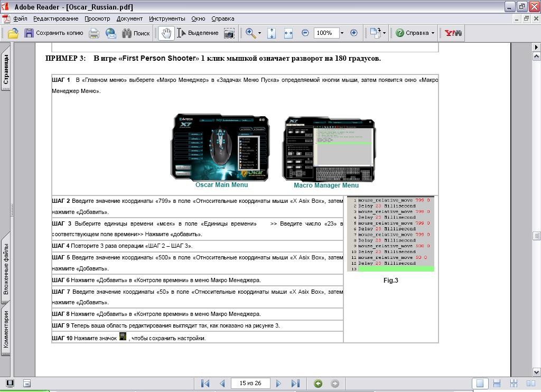This screenshot has width=541, height=392.
Task: Switch to continuous facing layout
Action: click(514, 384)
